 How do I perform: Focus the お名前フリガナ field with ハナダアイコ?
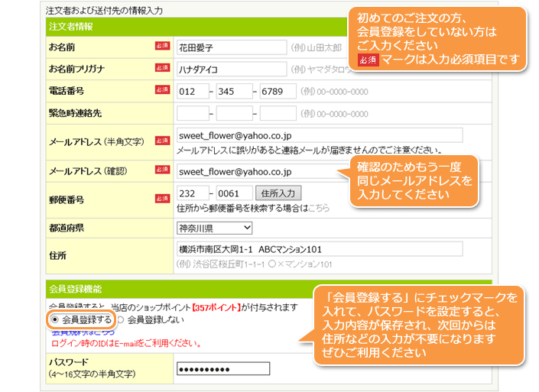[x=231, y=69]
